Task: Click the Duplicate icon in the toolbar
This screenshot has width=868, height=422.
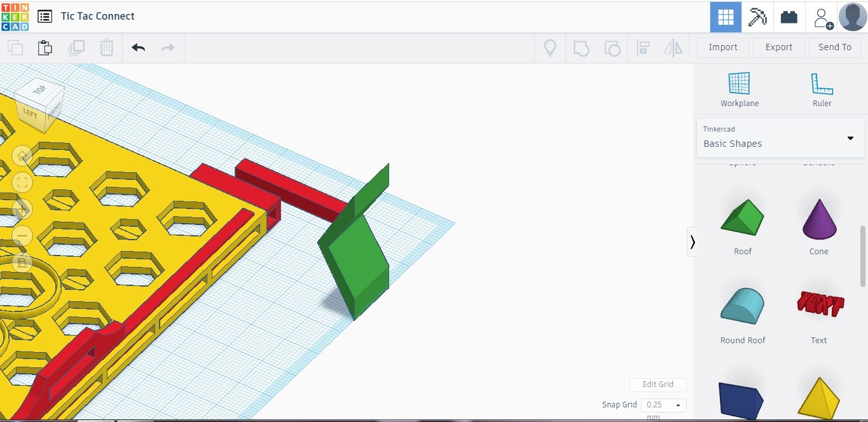Action: (76, 48)
